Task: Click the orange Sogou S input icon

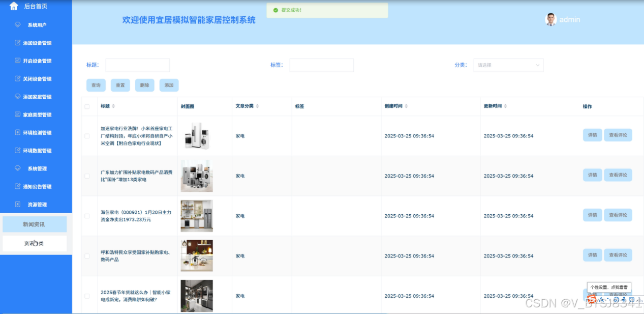Action: click(x=592, y=300)
